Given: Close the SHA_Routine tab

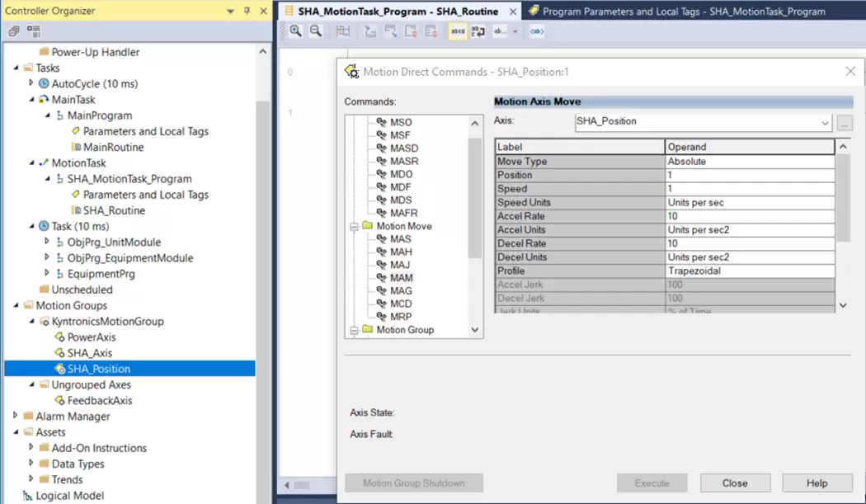Looking at the screenshot, I should [x=513, y=11].
